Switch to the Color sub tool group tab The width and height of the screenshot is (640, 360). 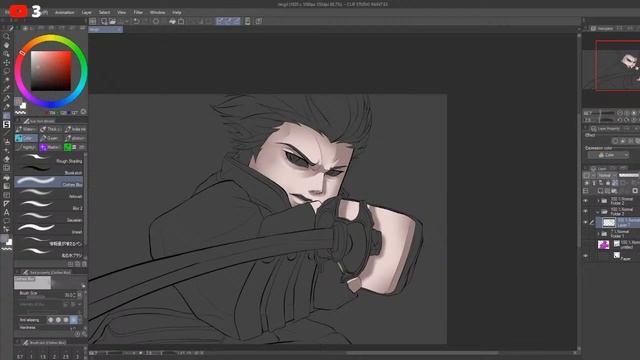(x=27, y=138)
